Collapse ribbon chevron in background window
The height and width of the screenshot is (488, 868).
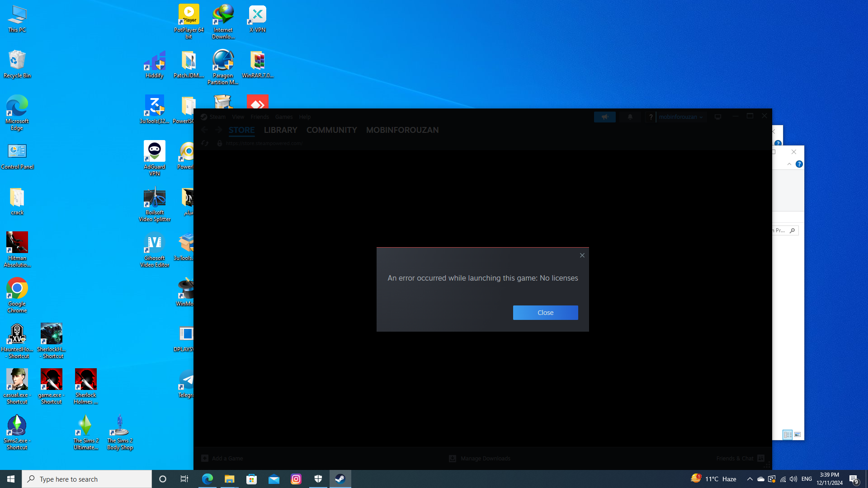(789, 164)
